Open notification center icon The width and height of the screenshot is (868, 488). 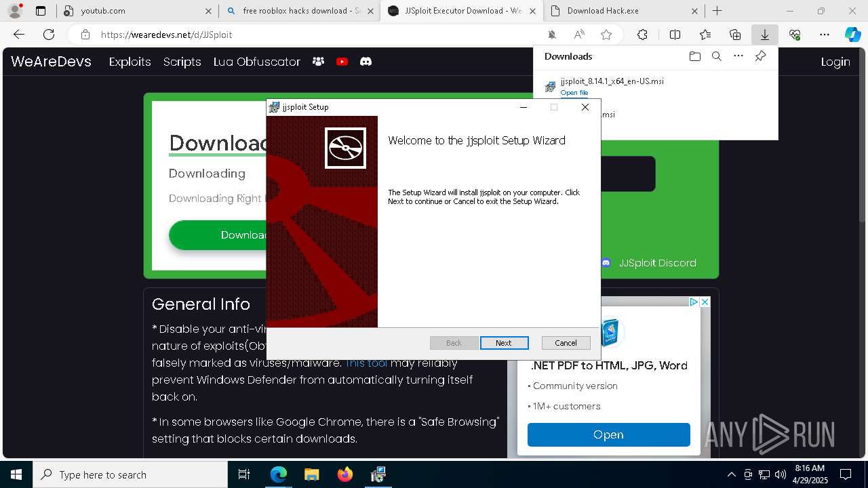pyautogui.click(x=846, y=474)
